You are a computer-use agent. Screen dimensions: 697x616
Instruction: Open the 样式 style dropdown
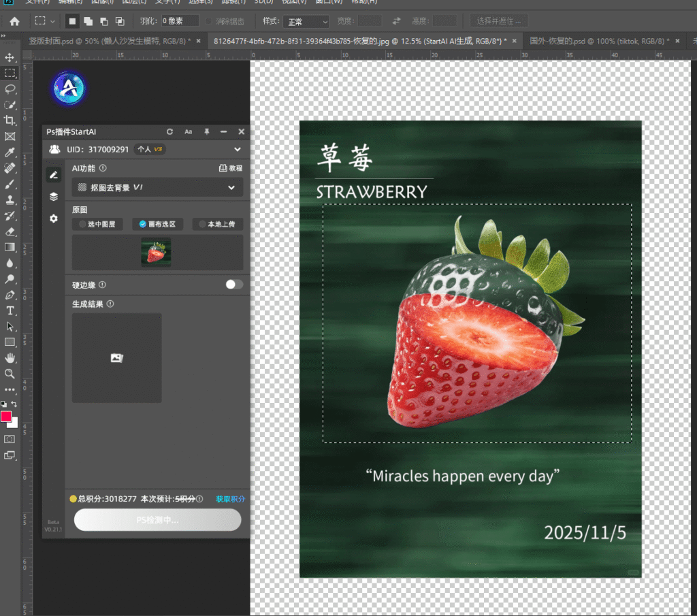[x=306, y=22]
